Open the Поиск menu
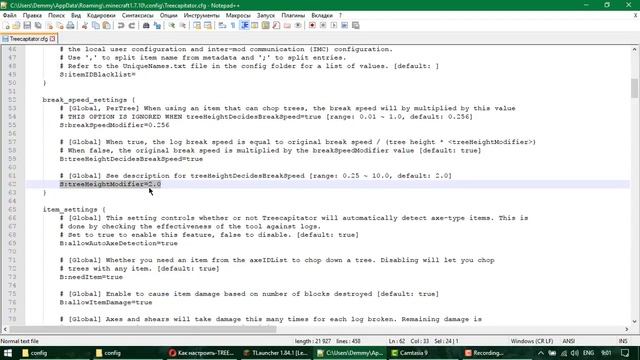Viewport: 640px width, 360px height. pyautogui.click(x=56, y=15)
